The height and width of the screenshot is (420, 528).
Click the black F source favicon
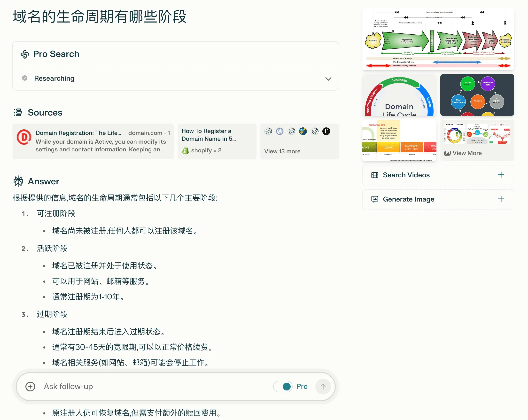coord(326,131)
